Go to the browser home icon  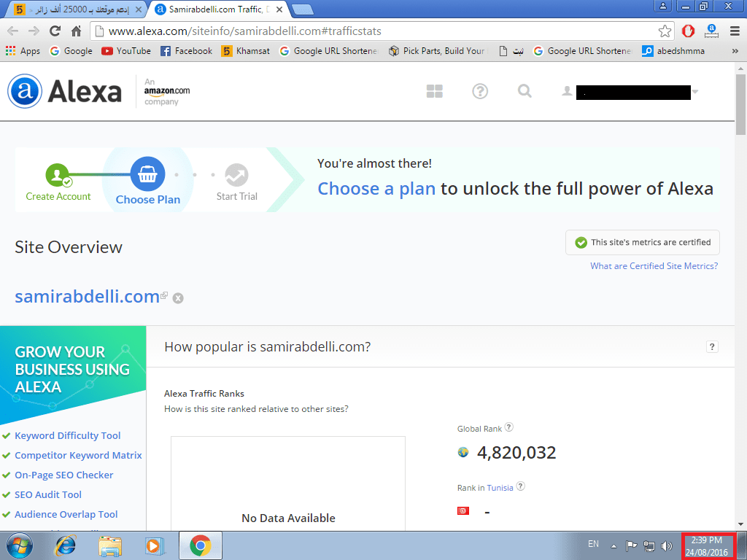point(76,31)
